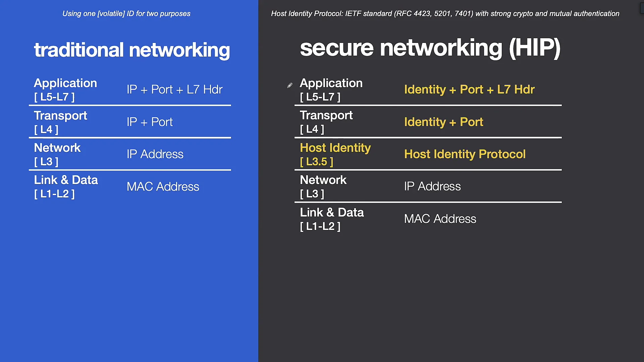
Task: Click 'MAC Address' under secure networking column
Action: click(440, 219)
